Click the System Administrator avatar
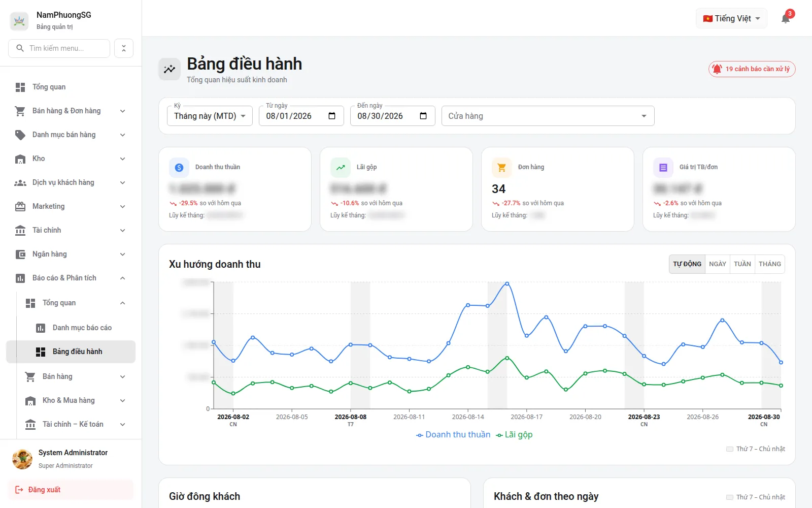The image size is (812, 508). (x=22, y=459)
